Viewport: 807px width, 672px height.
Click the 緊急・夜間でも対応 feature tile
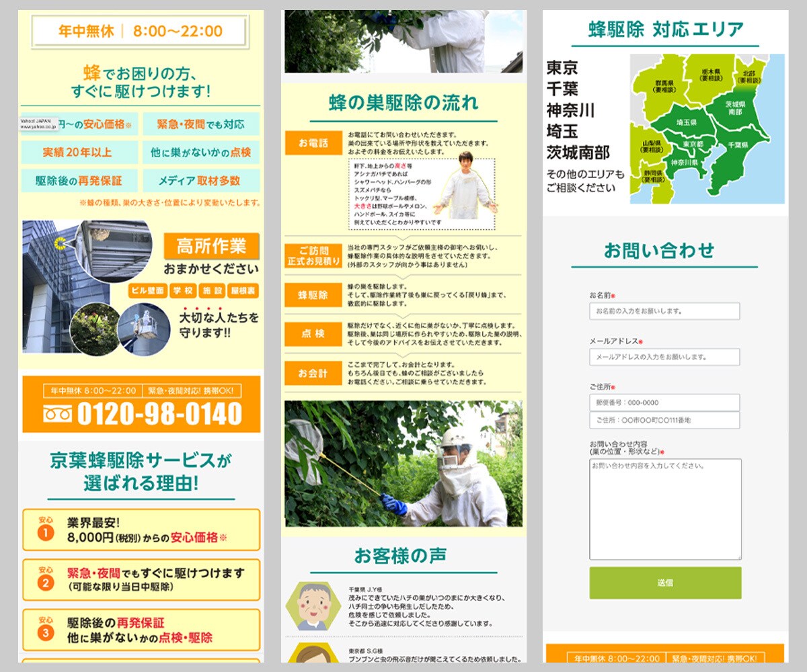tap(201, 124)
